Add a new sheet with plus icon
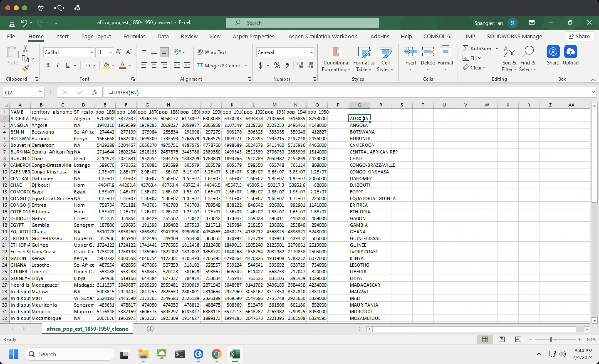 point(150,329)
